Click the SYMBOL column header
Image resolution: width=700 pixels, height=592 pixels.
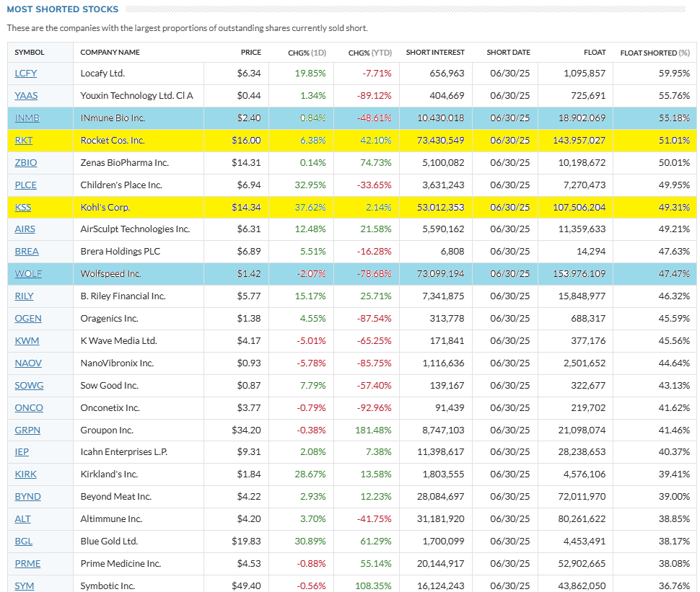click(x=30, y=52)
